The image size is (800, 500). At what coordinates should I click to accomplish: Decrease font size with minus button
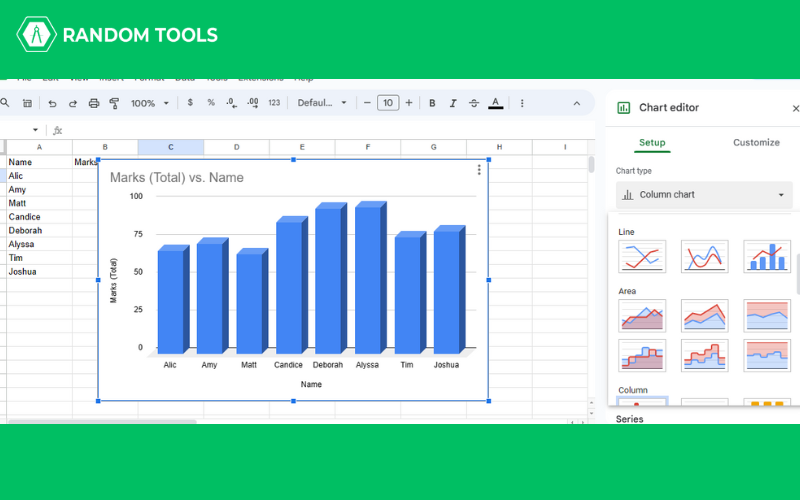[367, 103]
